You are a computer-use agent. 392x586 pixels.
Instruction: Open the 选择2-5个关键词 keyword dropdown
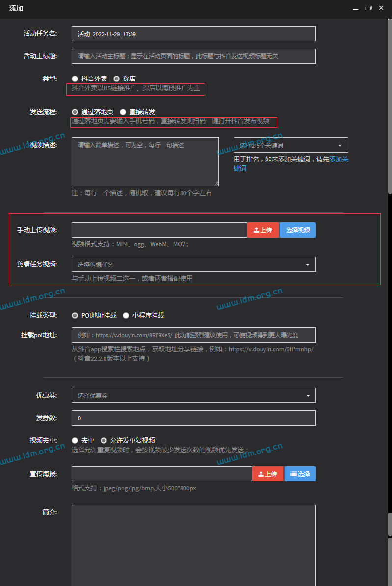(x=291, y=145)
